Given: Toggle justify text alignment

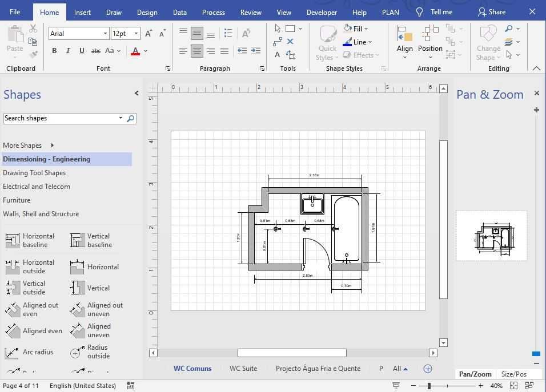Looking at the screenshot, I should (224, 51).
